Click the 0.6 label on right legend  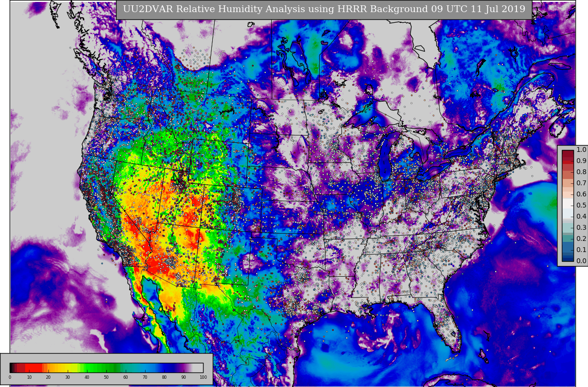581,194
